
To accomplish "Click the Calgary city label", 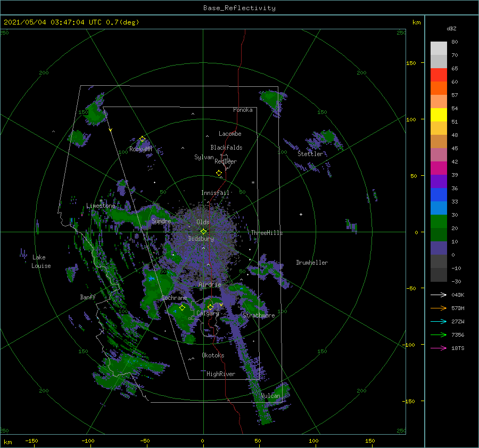I will tap(208, 313).
